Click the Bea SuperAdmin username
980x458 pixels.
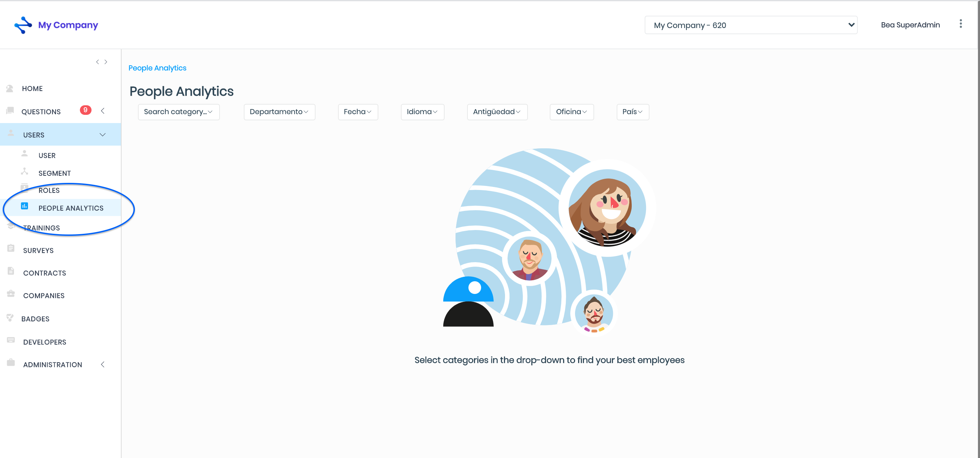[910, 25]
